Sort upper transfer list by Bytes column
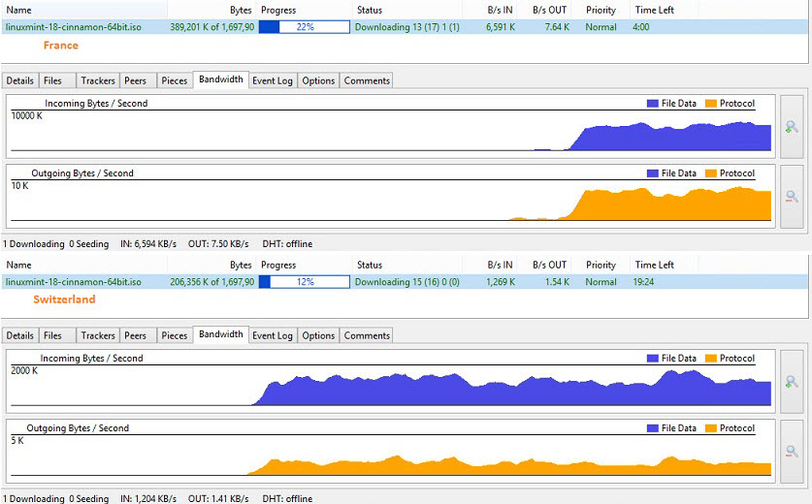 point(211,10)
